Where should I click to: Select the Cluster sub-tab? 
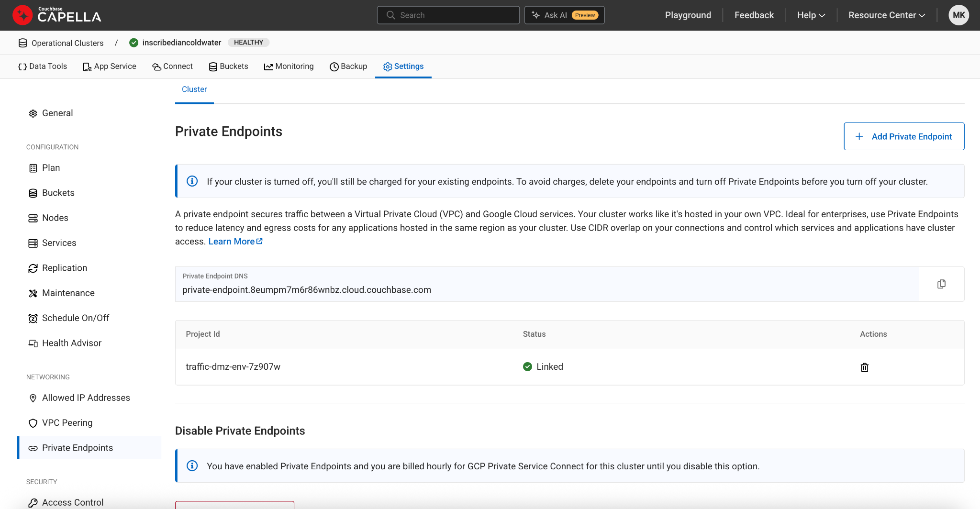194,89
